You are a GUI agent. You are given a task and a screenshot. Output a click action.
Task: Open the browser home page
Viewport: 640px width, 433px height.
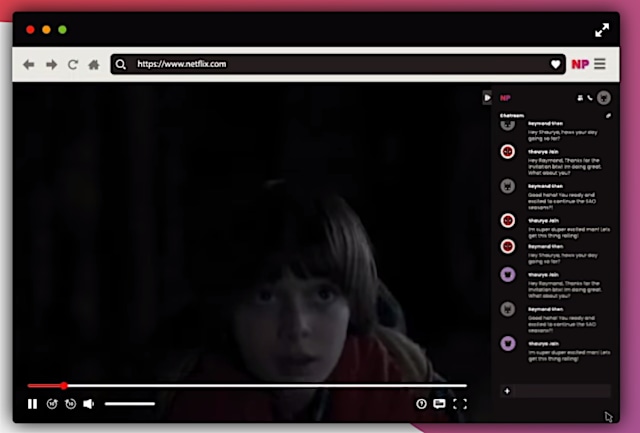click(x=93, y=64)
